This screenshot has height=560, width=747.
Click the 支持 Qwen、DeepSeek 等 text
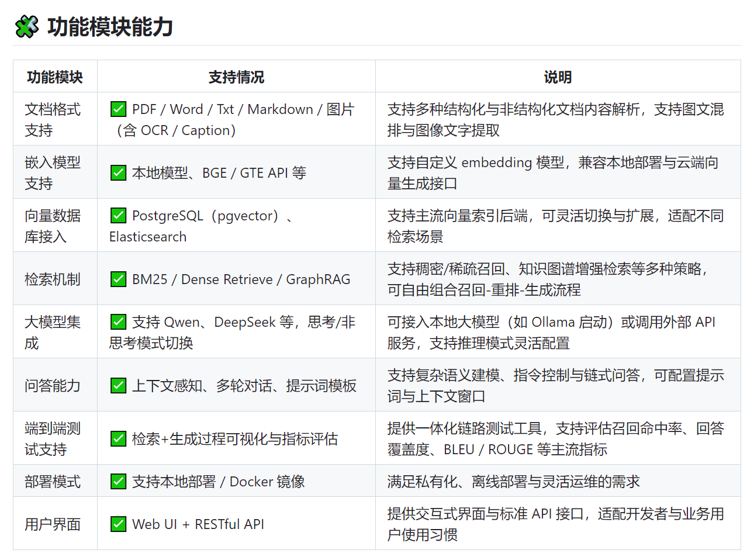point(213,322)
